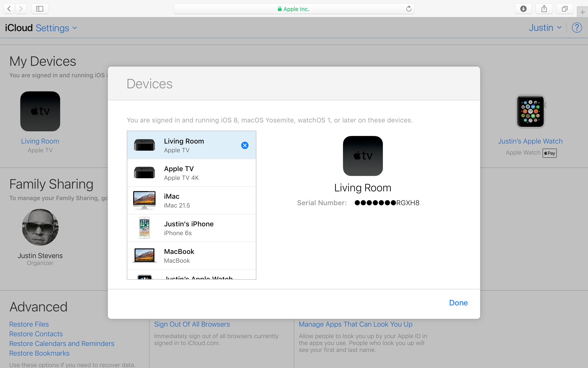This screenshot has height=368, width=588.
Task: Click Living Room Apple TV icon under My Devices
Action: click(x=40, y=111)
